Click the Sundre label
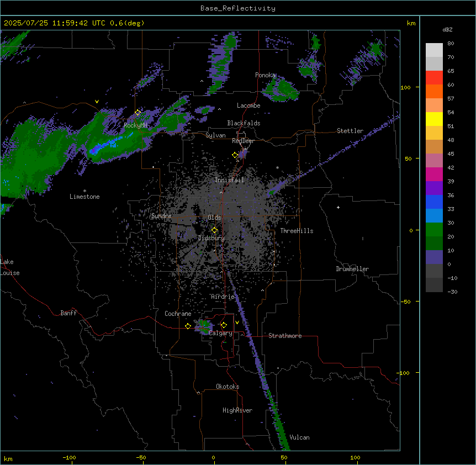This screenshot has height=465, width=476. tap(161, 216)
